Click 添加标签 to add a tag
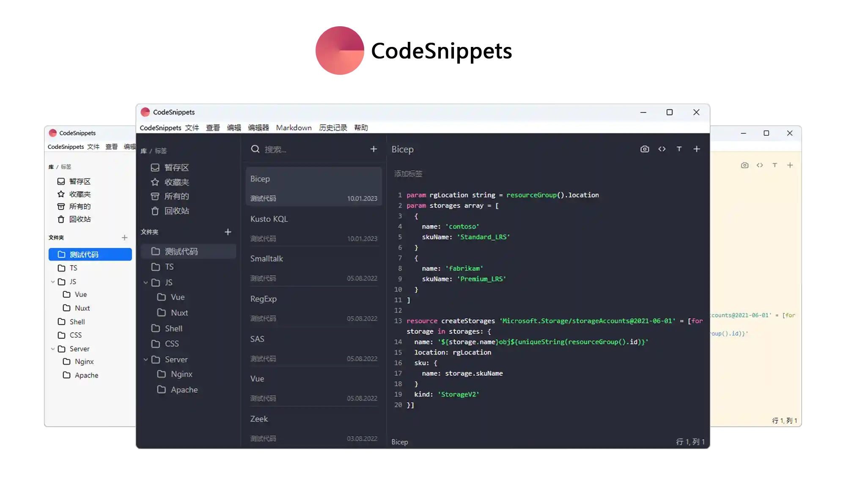 coord(408,174)
